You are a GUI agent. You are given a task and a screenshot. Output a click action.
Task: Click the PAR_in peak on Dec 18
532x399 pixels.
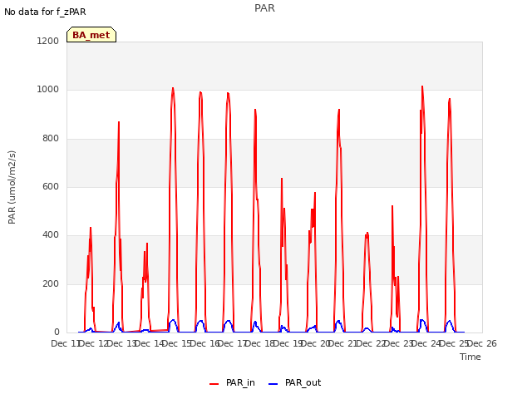tap(255, 110)
